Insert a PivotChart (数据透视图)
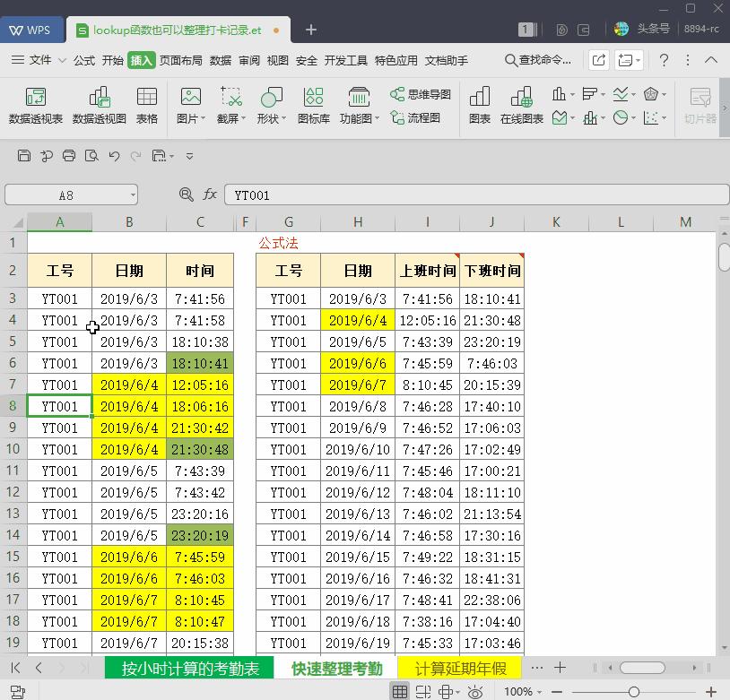 pos(100,106)
